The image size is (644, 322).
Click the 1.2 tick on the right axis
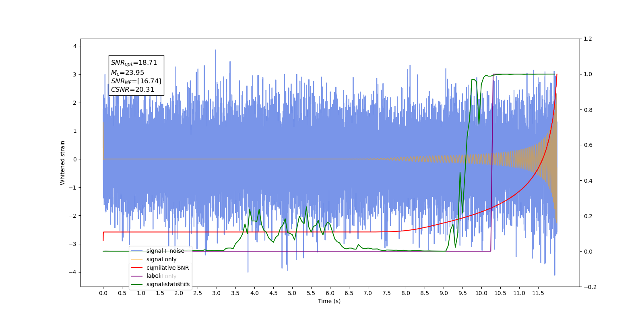588,39
